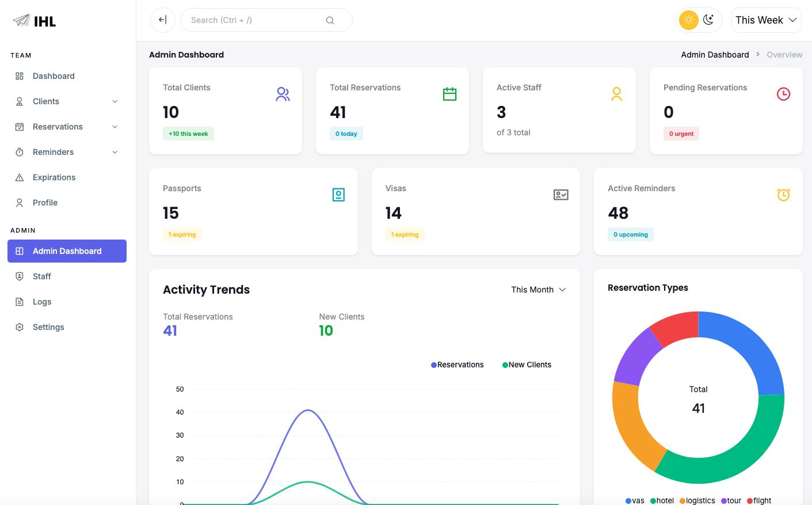Click the Visas ID card icon

561,195
